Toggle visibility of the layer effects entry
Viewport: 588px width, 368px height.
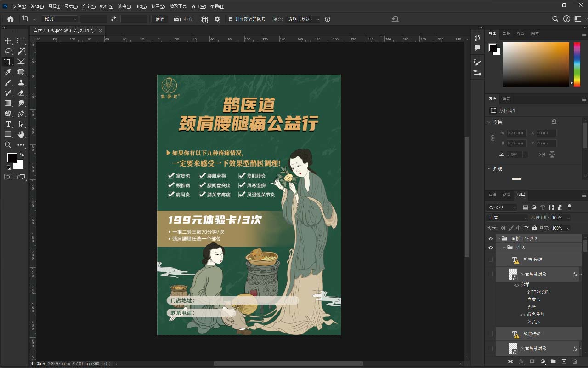517,285
